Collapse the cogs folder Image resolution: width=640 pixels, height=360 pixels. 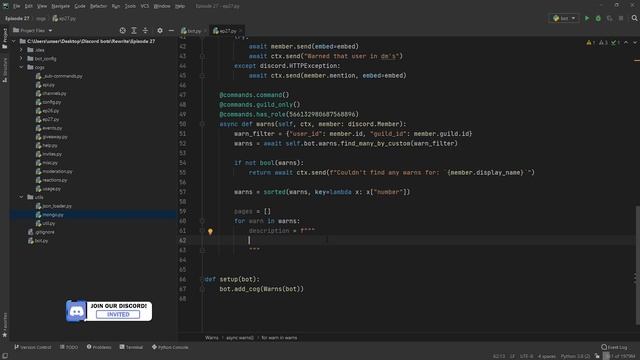(21, 67)
